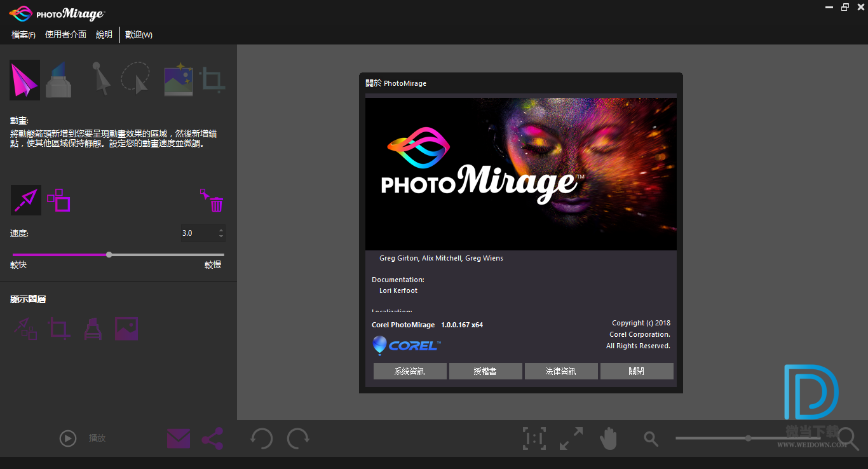The image size is (868, 469).
Task: Click the PhotoMirage splash banner image
Action: pyautogui.click(x=521, y=173)
